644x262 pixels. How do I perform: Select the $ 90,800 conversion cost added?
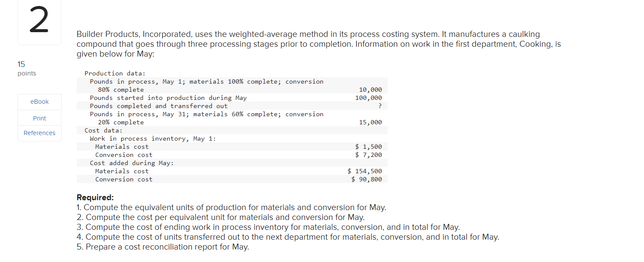366,179
